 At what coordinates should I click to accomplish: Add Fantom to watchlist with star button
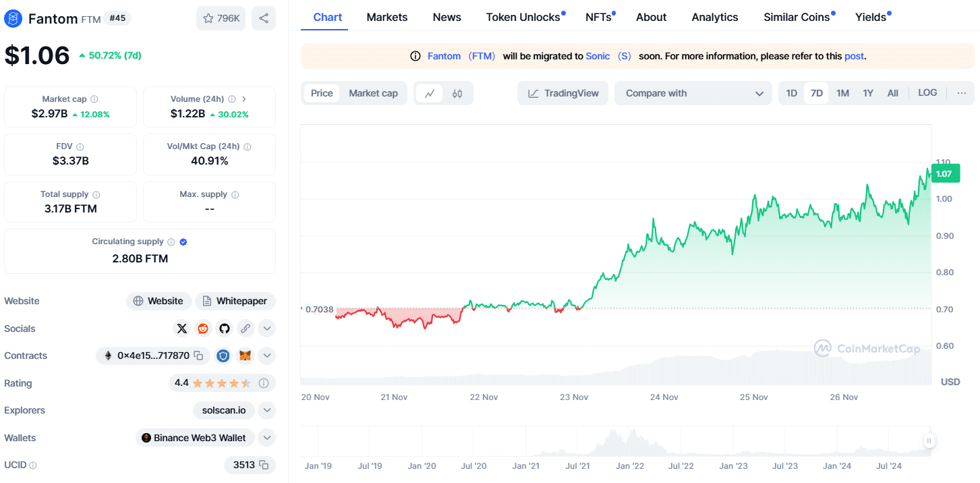click(x=221, y=18)
